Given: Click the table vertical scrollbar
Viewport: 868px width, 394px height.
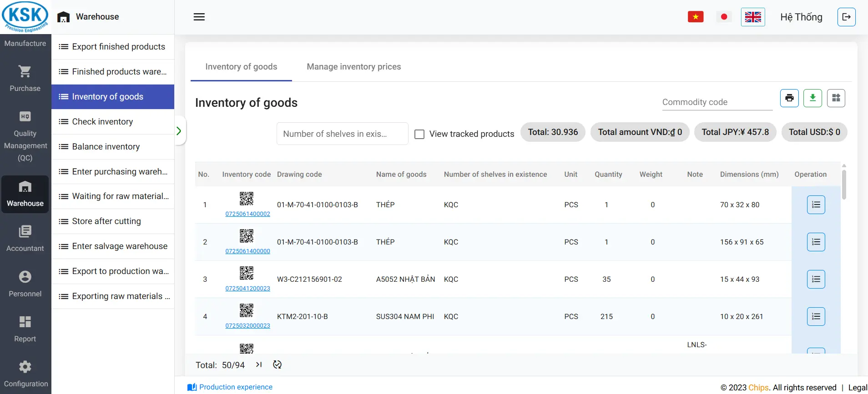Looking at the screenshot, I should [x=844, y=185].
